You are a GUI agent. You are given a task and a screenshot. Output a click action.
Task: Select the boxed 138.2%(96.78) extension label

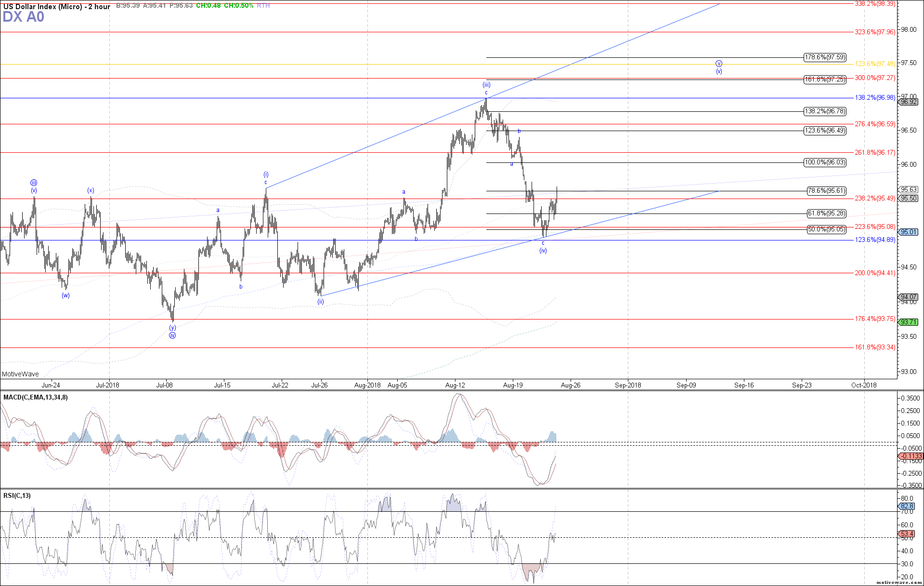825,111
